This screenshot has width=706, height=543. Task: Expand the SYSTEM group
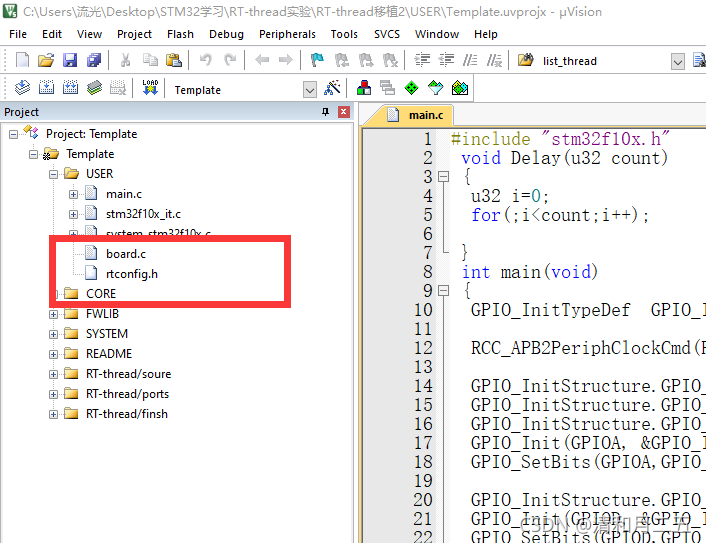pos(53,334)
